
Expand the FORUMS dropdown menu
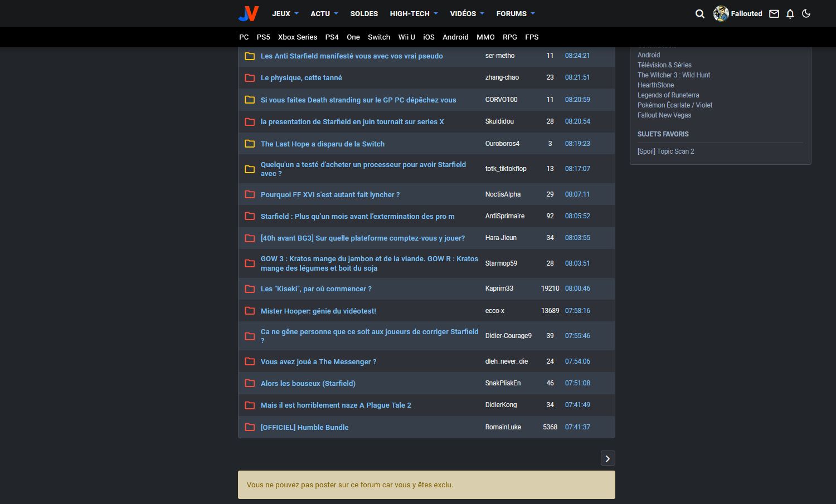pyautogui.click(x=516, y=13)
